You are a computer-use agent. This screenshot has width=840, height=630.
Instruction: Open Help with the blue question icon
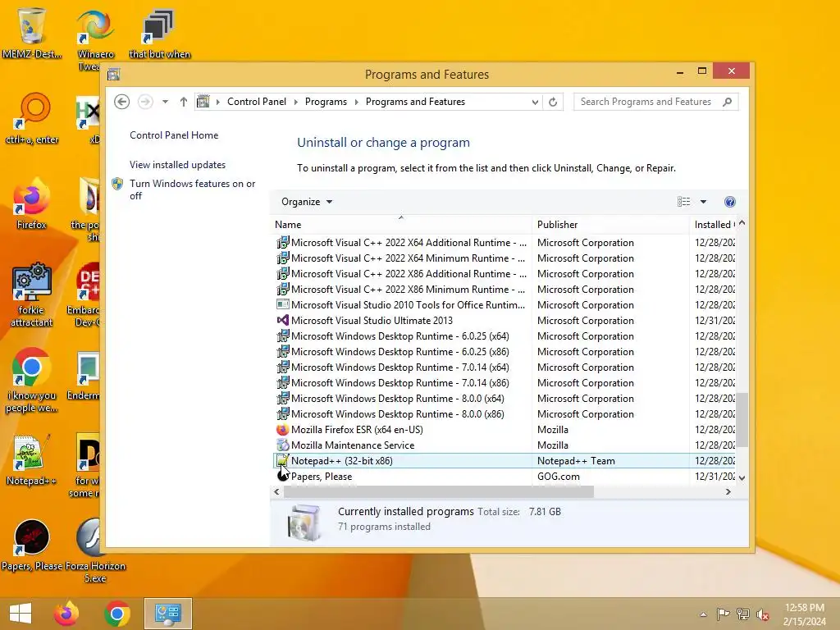coord(729,202)
